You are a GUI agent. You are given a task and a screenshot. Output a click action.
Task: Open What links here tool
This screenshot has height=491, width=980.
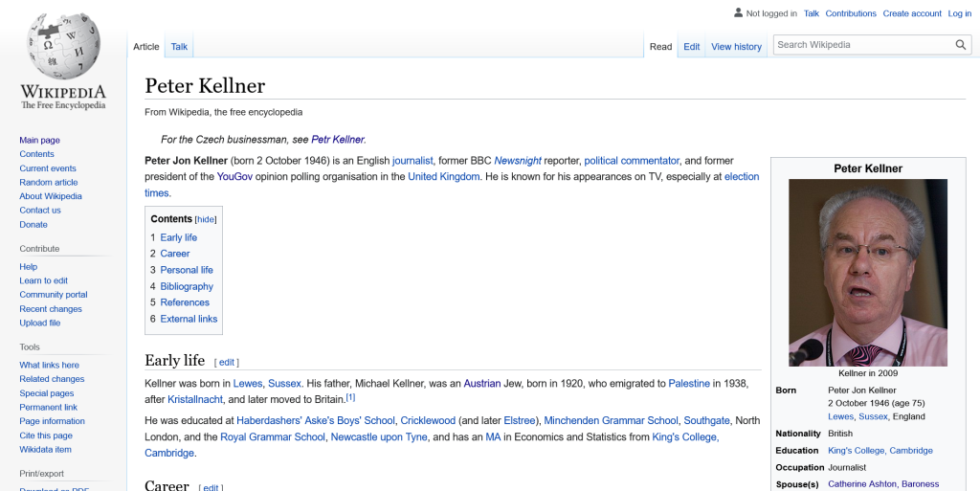click(50, 365)
